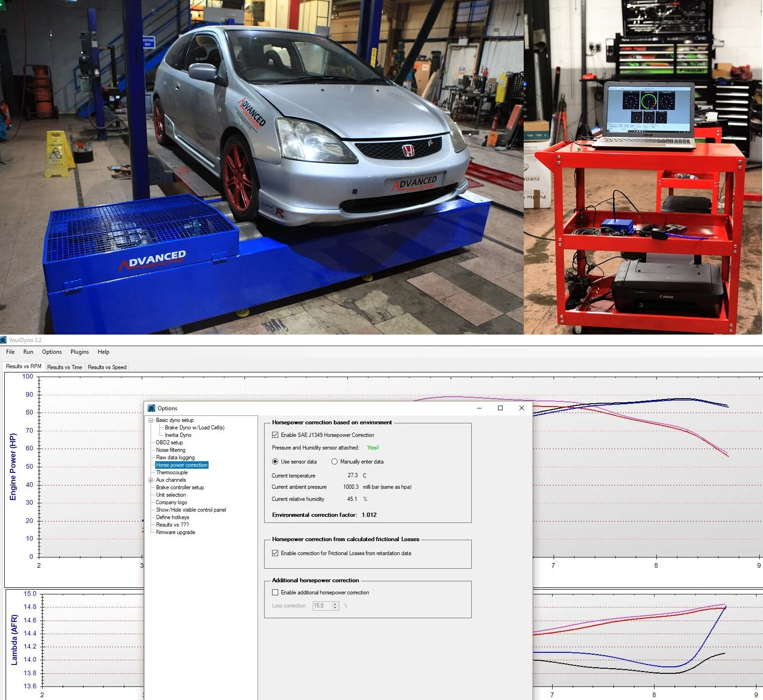Click the Honda Civic dyno photo
Viewport: 763px width, 700px height.
click(261, 167)
